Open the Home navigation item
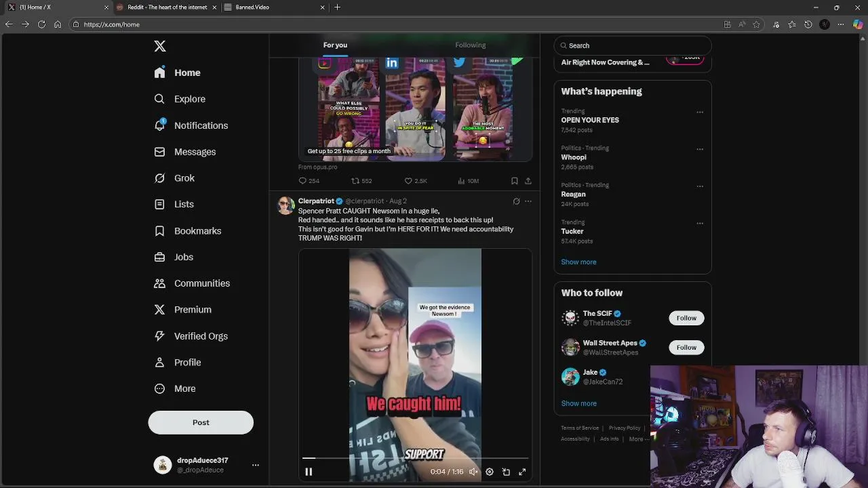This screenshot has width=868, height=488. [177, 73]
